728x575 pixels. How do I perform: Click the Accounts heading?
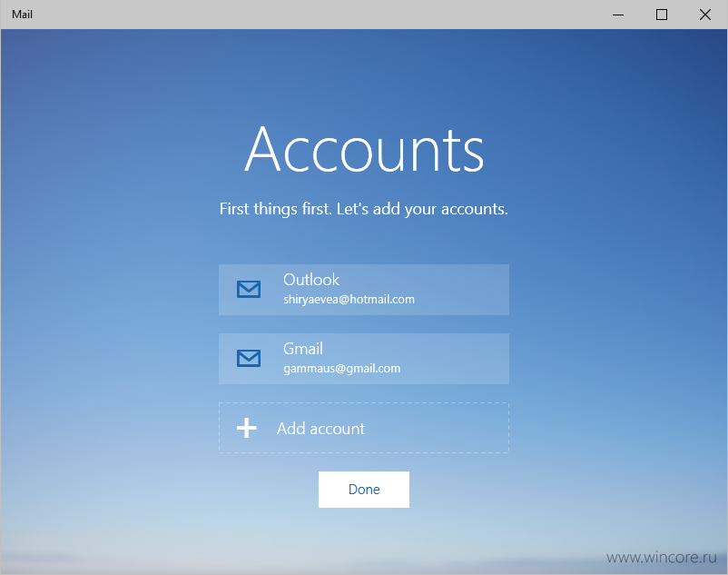(364, 150)
